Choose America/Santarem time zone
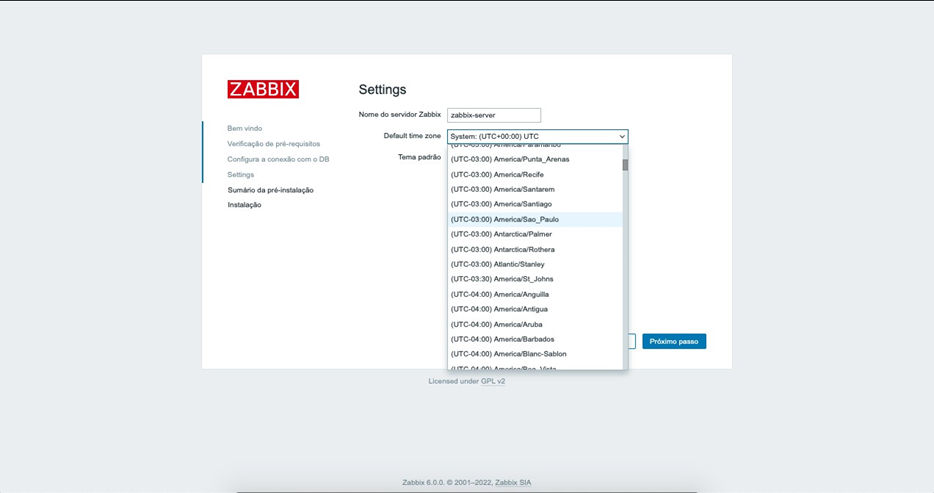The image size is (934, 493). point(535,189)
